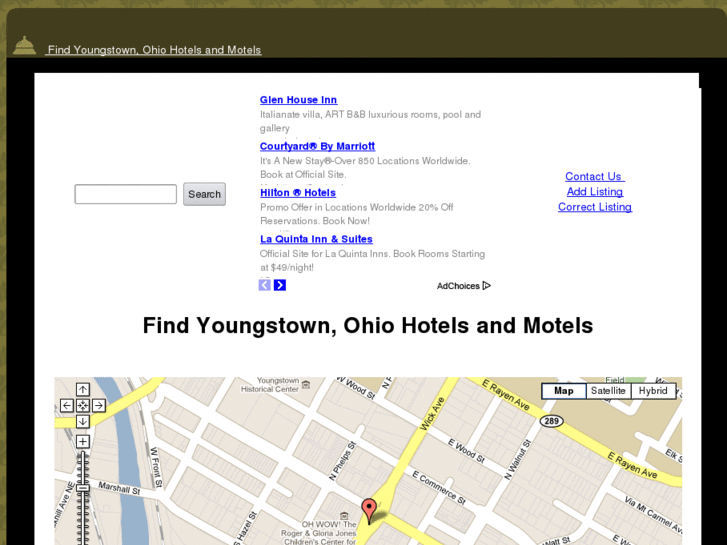Click the AdChoices label
The height and width of the screenshot is (545, 727).
[458, 286]
